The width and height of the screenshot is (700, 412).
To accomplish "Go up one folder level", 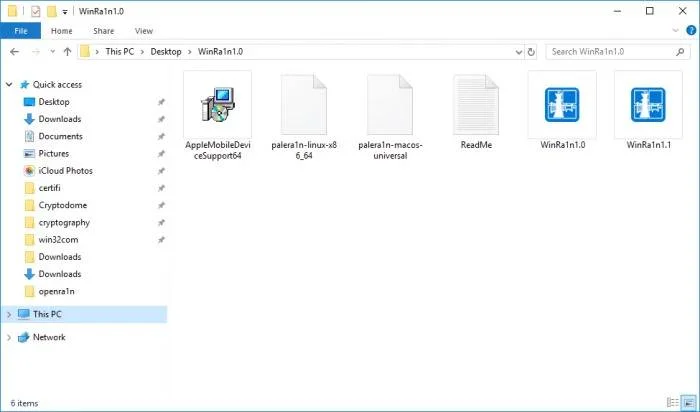I will (x=67, y=52).
